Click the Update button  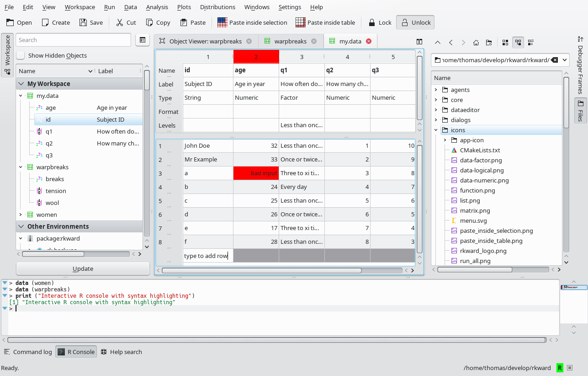(83, 269)
